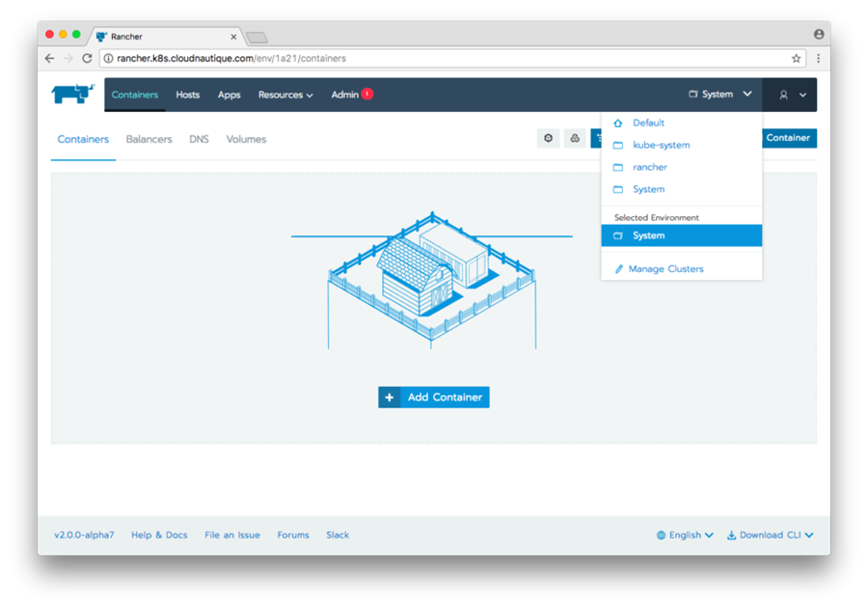This screenshot has width=868, height=609.
Task: Expand the Resources dropdown menu
Action: (x=285, y=95)
